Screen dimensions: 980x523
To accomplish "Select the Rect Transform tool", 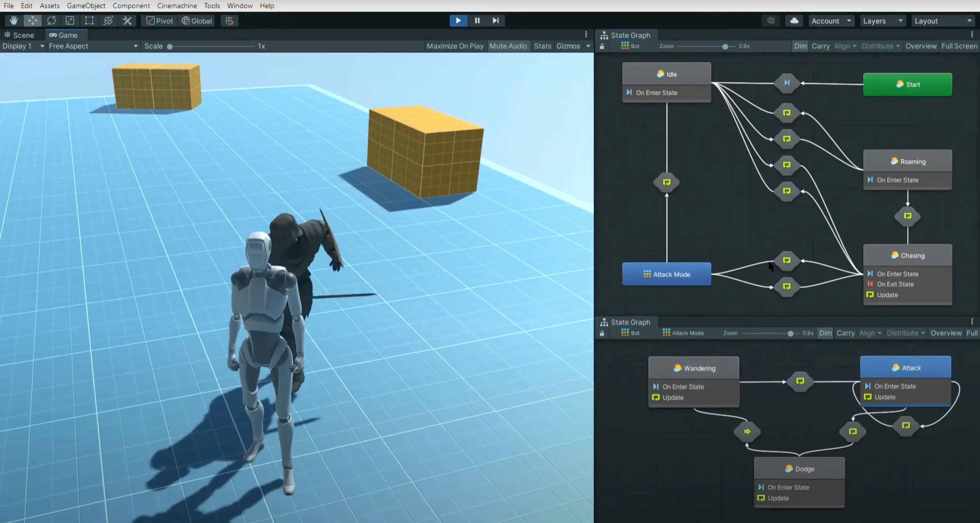I will [x=89, y=20].
